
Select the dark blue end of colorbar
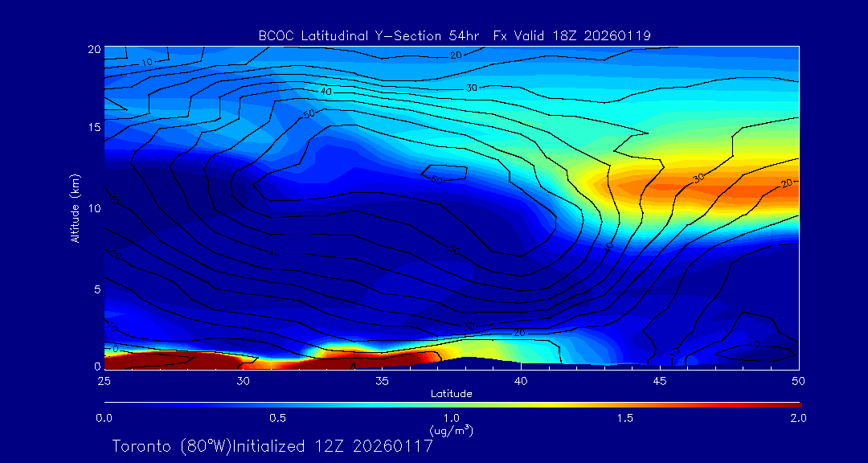[111, 404]
